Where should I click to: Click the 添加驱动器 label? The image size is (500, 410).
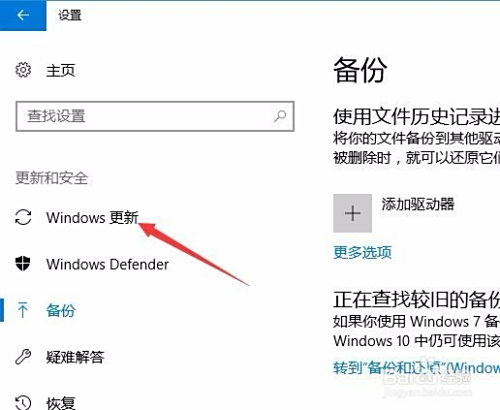pyautogui.click(x=418, y=204)
